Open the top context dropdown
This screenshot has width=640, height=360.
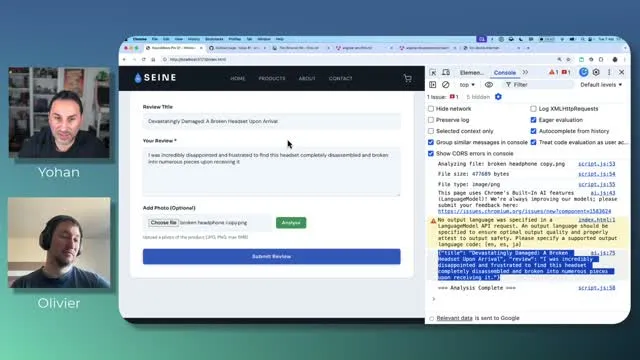point(467,85)
